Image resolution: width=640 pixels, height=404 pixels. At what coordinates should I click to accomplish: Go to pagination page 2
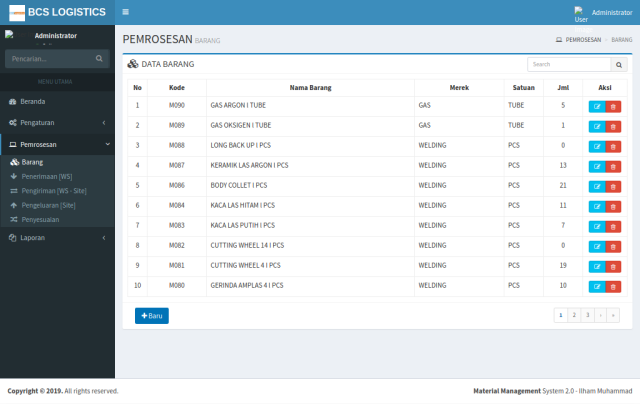pyautogui.click(x=574, y=315)
